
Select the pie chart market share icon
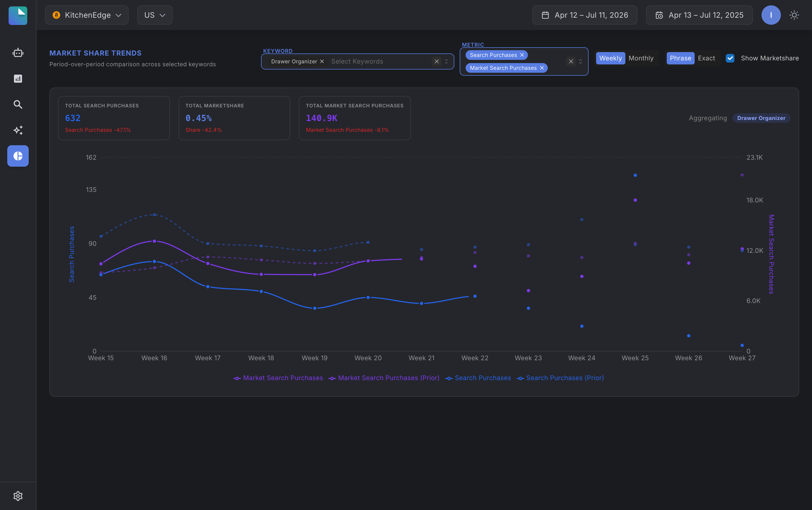[x=18, y=156]
